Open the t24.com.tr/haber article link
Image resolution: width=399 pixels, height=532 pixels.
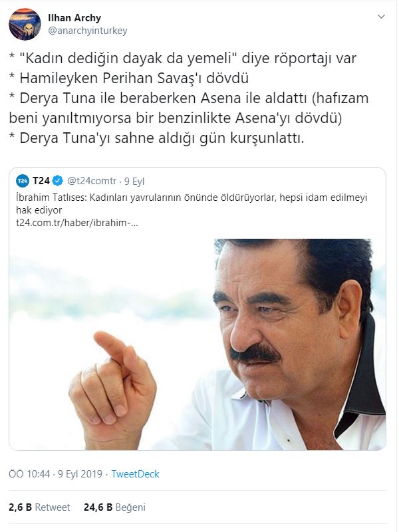click(x=77, y=223)
